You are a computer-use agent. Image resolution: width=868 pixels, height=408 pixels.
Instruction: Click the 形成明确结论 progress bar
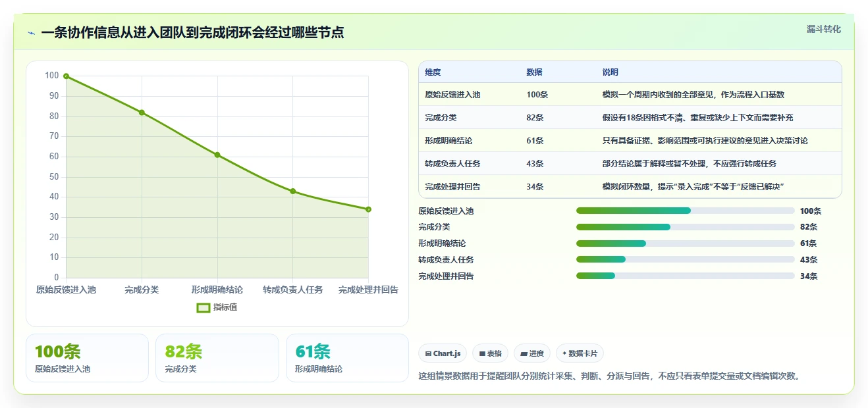coord(685,243)
